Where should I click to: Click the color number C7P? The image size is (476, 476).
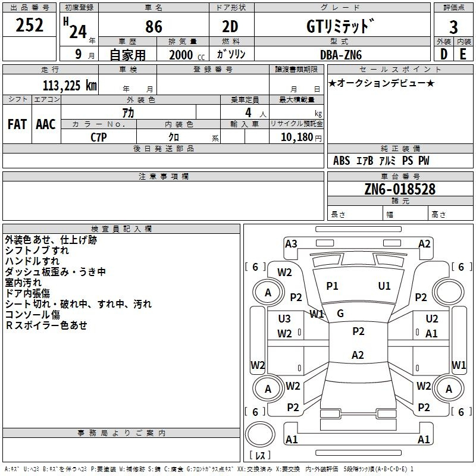click(x=99, y=137)
